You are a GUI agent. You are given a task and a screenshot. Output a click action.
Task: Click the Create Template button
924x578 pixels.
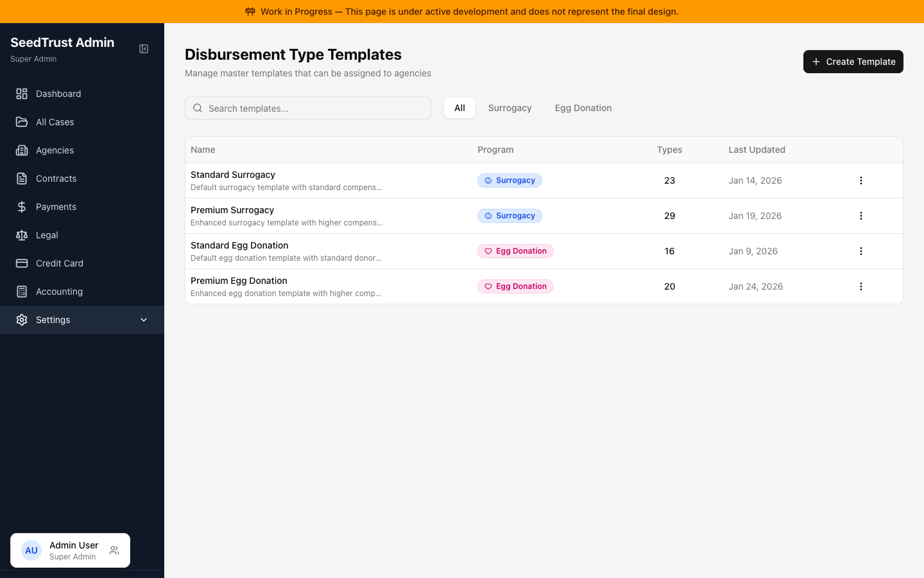point(853,62)
